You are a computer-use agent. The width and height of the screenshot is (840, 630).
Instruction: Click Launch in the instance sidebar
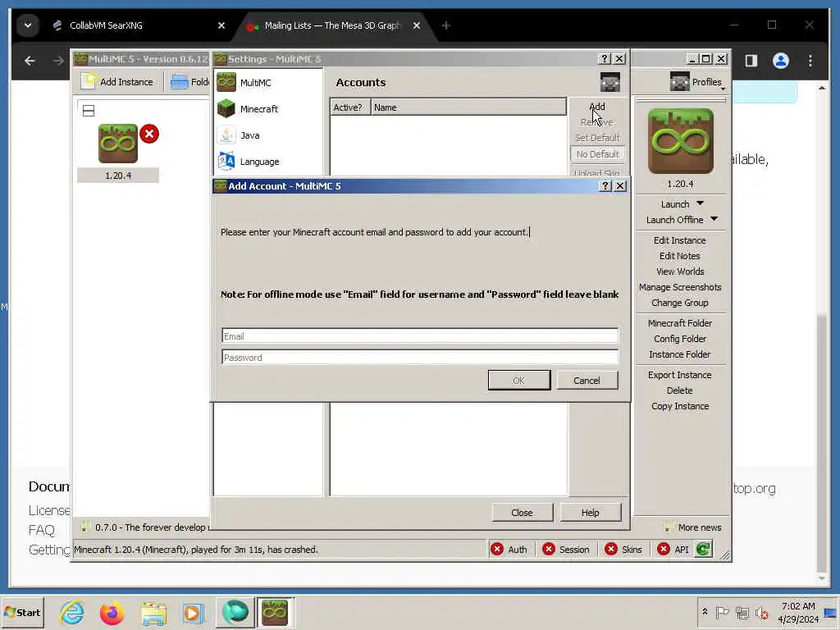(675, 204)
